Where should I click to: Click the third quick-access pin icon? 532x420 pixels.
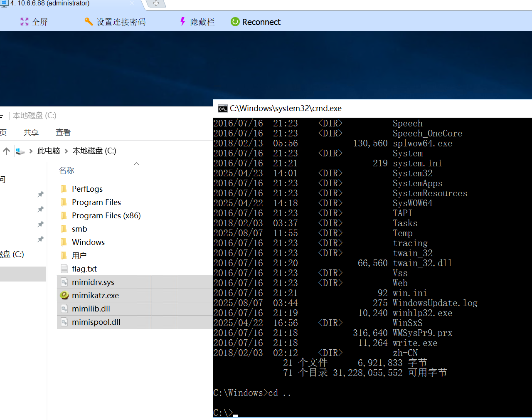(40, 224)
